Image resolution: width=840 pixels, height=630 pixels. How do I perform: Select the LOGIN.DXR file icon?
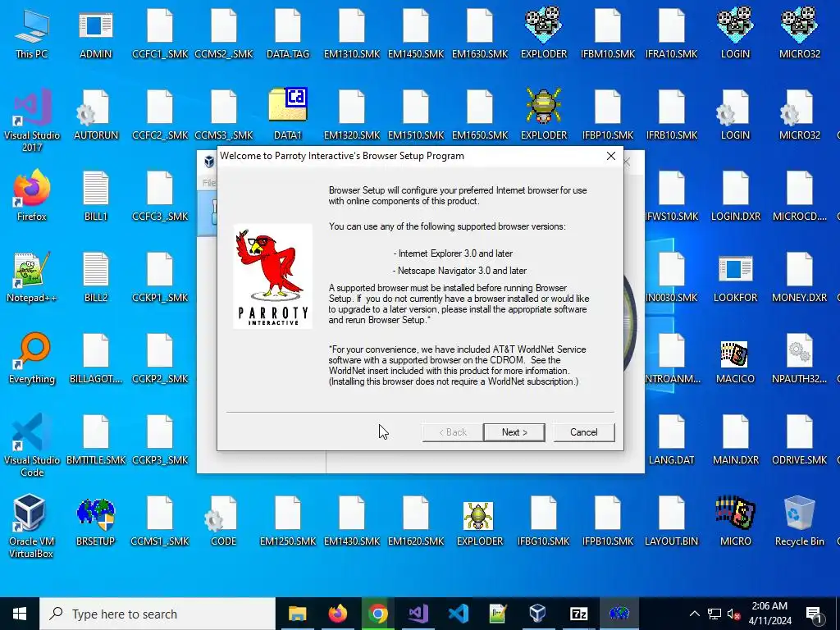tap(735, 195)
